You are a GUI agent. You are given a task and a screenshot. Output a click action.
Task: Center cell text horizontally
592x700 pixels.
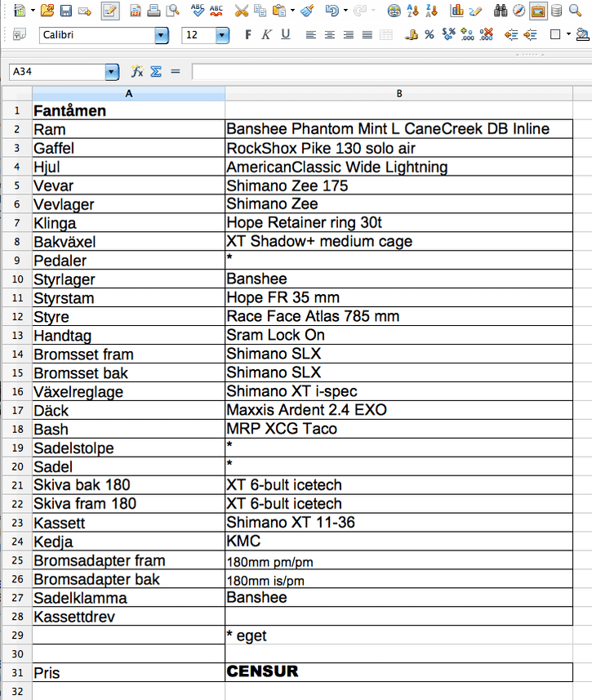tap(330, 34)
